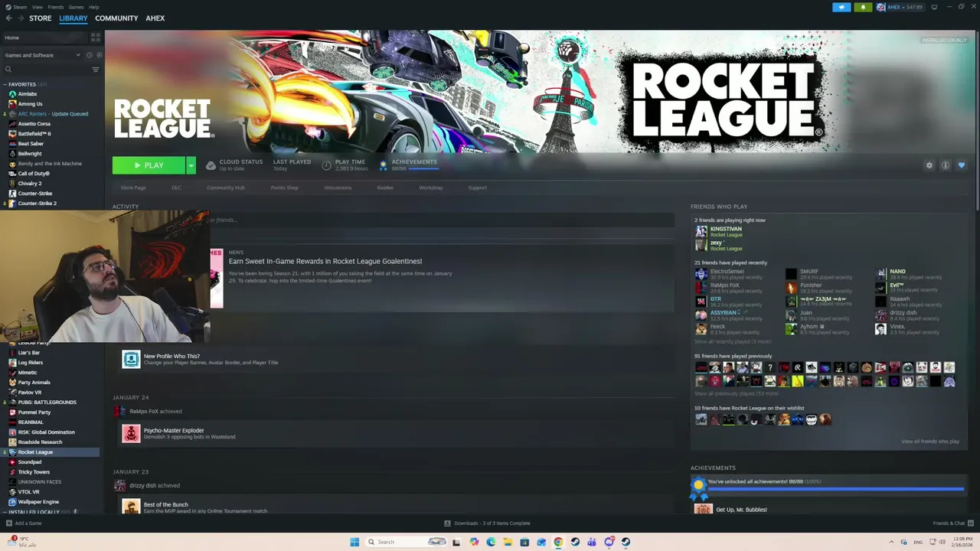This screenshot has width=980, height=551.
Task: Click the Windows taskbar search box
Action: [406, 542]
